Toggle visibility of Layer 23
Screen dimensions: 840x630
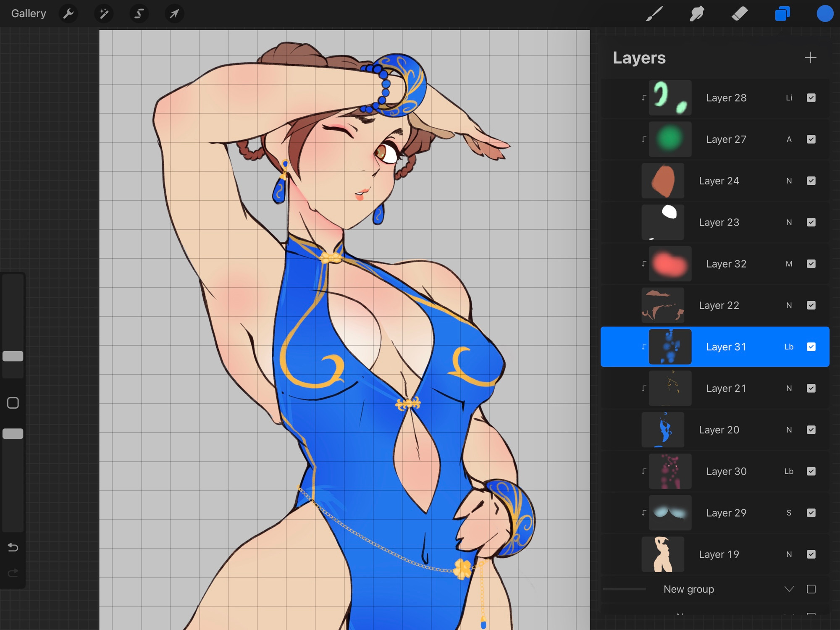point(811,222)
